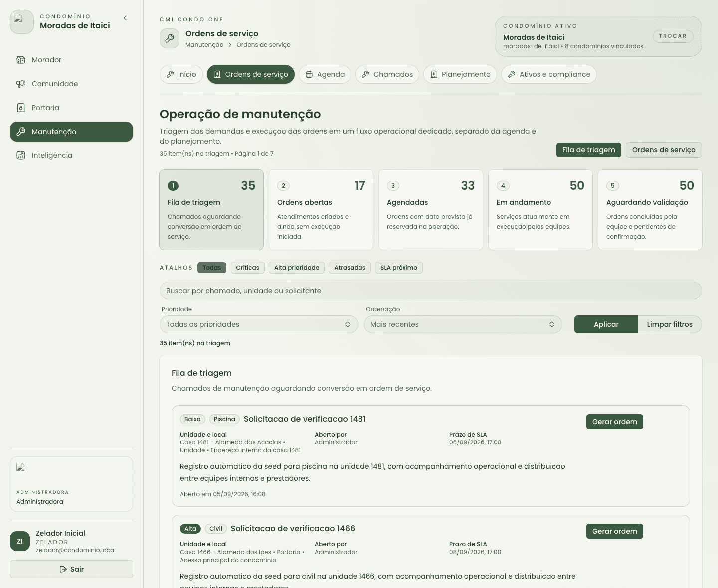Click the Morador sidebar icon
Screen dimensions: 718x588
tap(21, 60)
